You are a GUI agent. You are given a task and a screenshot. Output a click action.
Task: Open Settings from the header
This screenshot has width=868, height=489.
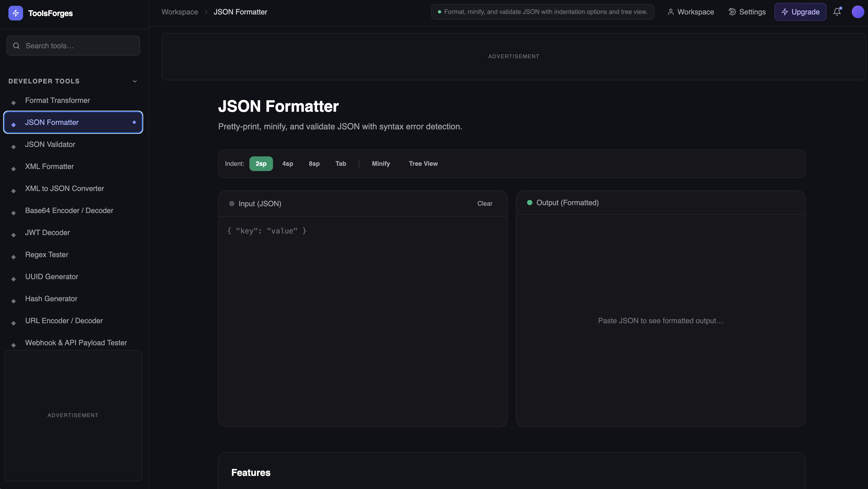(747, 12)
